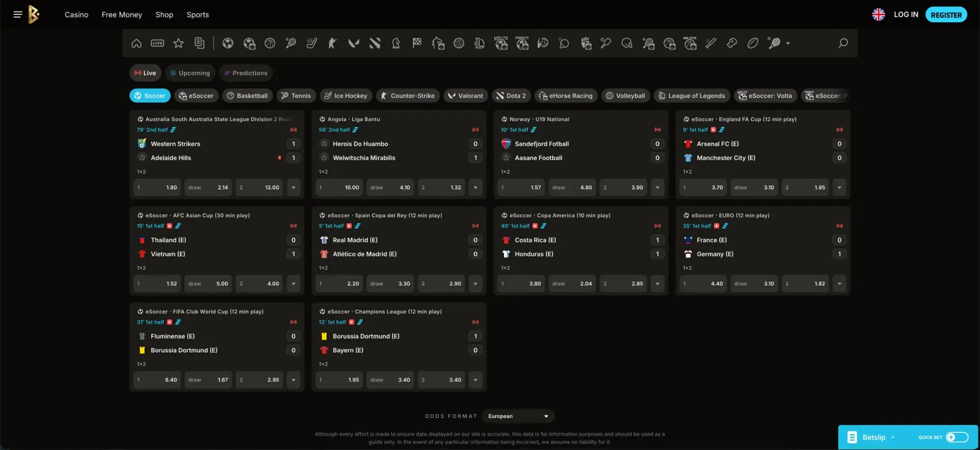Switch to the Predictions tab
The height and width of the screenshot is (450, 980).
[x=246, y=73]
